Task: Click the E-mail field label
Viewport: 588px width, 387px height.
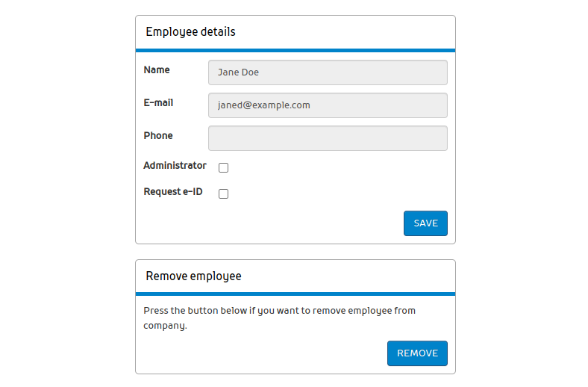Action: pos(158,103)
